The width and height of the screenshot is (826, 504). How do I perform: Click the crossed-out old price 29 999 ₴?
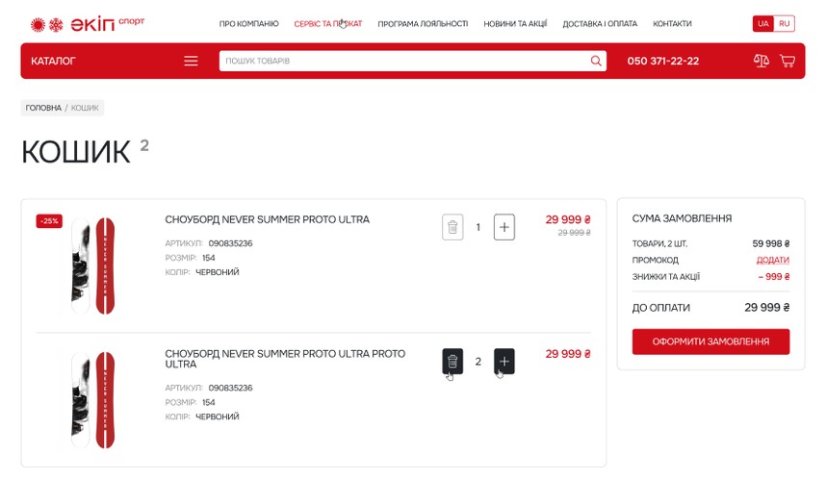574,233
